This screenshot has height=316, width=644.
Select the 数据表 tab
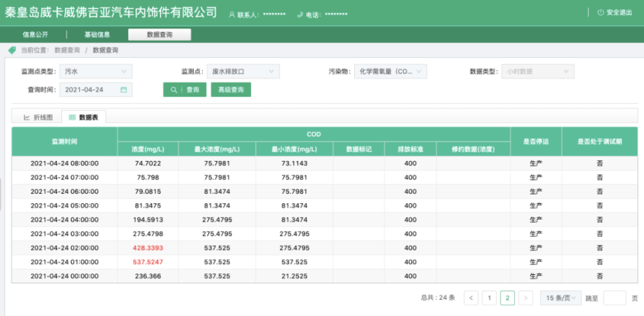coord(84,117)
